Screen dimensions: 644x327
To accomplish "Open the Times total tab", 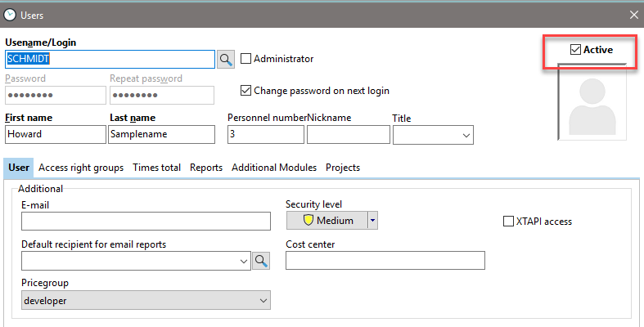I will point(156,168).
